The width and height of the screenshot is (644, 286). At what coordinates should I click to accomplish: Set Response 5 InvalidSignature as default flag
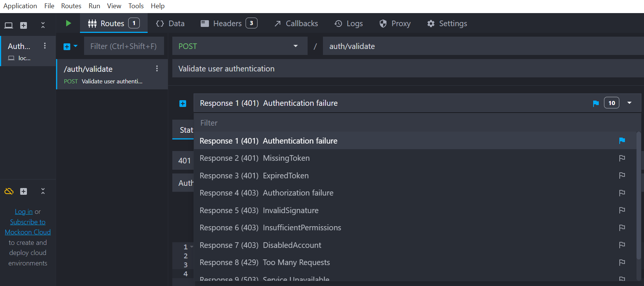click(x=622, y=210)
